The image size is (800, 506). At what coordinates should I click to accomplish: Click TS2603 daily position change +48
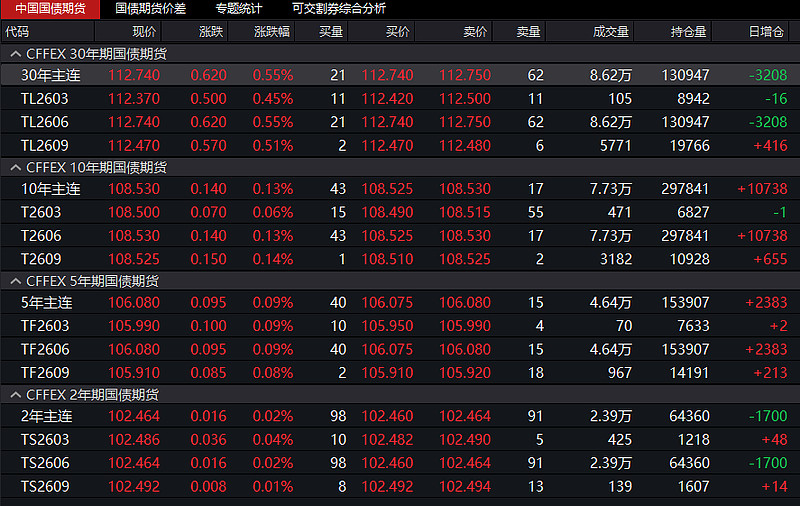click(x=774, y=440)
